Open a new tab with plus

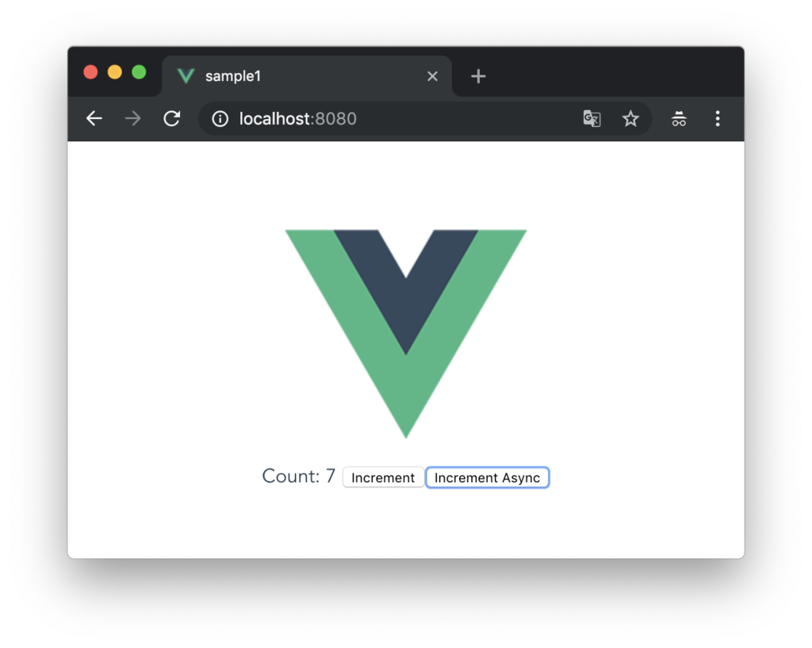(x=478, y=76)
